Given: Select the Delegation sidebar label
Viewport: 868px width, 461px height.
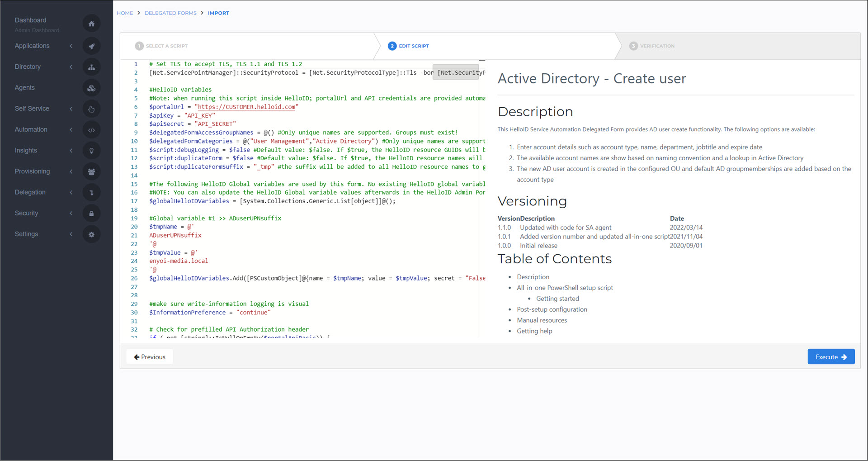Looking at the screenshot, I should [x=30, y=192].
